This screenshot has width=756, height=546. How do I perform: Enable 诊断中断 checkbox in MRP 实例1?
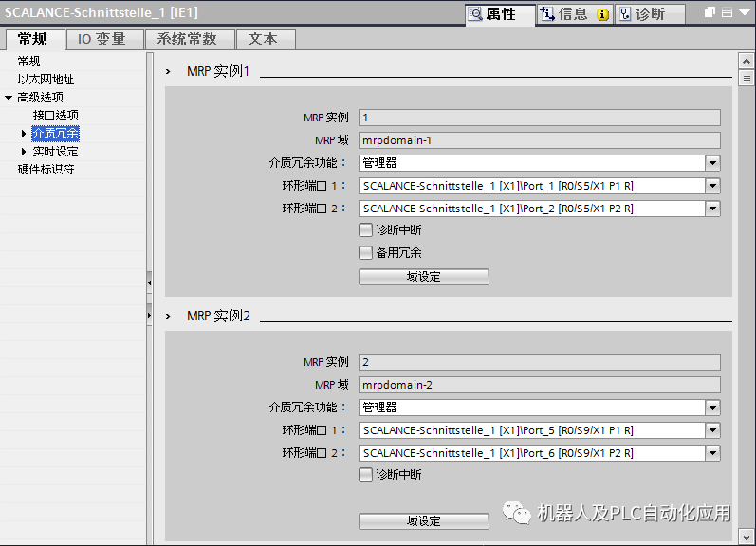365,229
